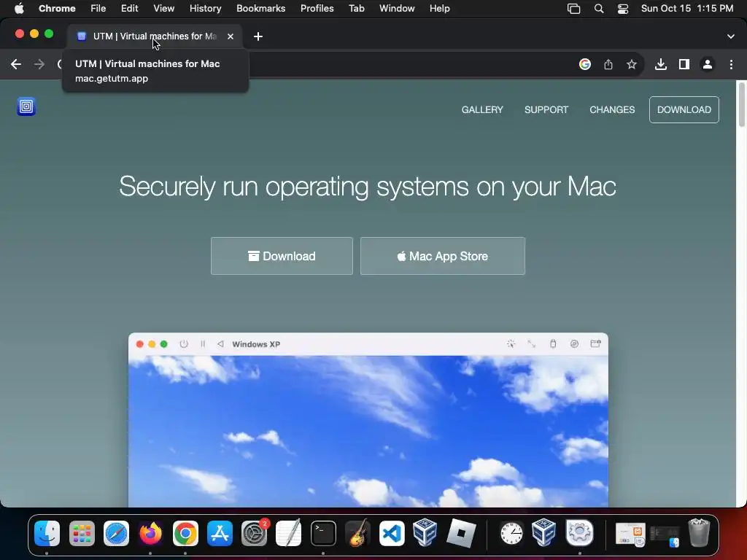Open the Tab menu

[356, 9]
